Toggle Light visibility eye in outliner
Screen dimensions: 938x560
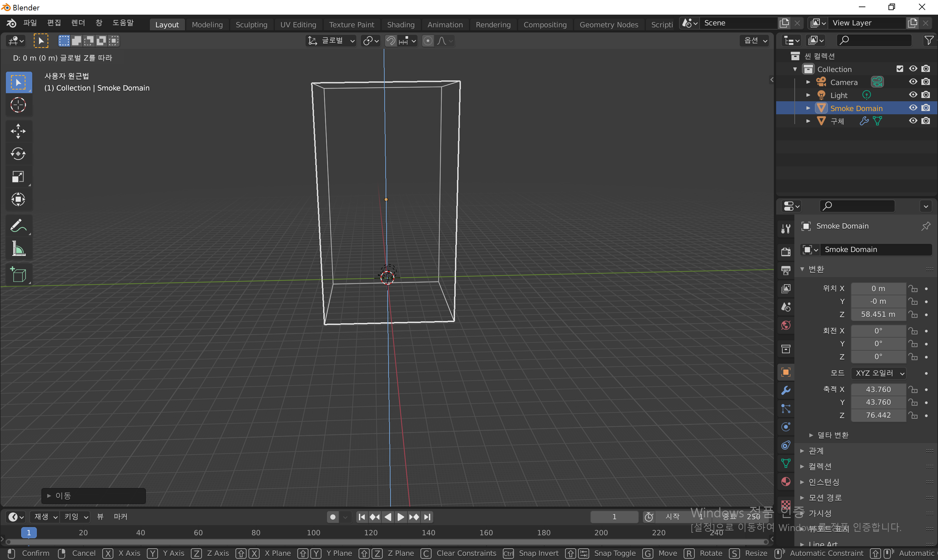[913, 95]
